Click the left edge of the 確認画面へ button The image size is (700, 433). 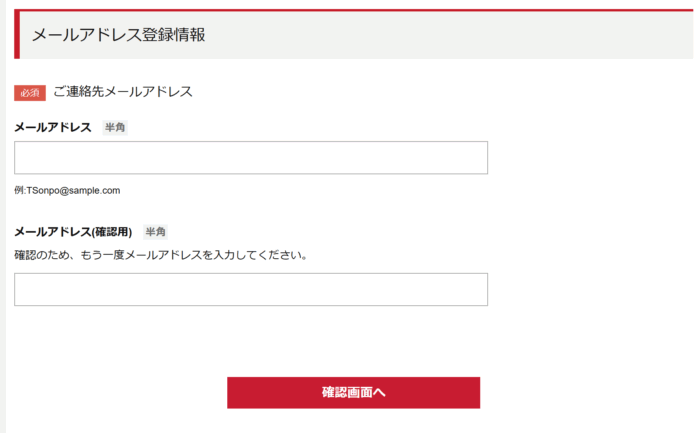pos(236,393)
